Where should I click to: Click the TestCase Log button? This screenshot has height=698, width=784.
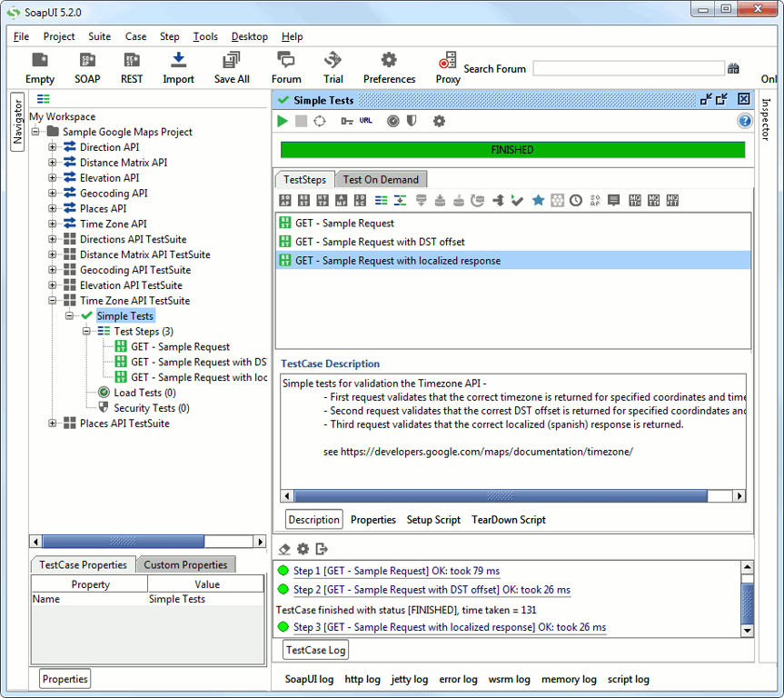315,650
